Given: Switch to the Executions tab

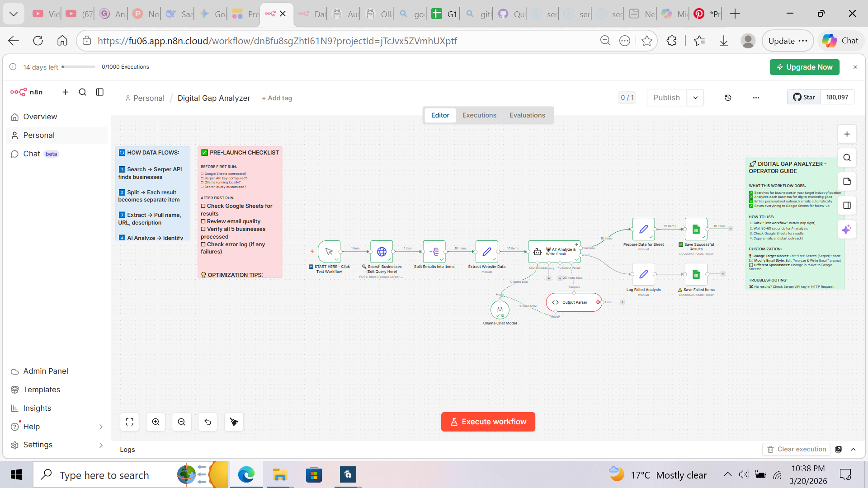Looking at the screenshot, I should 479,115.
